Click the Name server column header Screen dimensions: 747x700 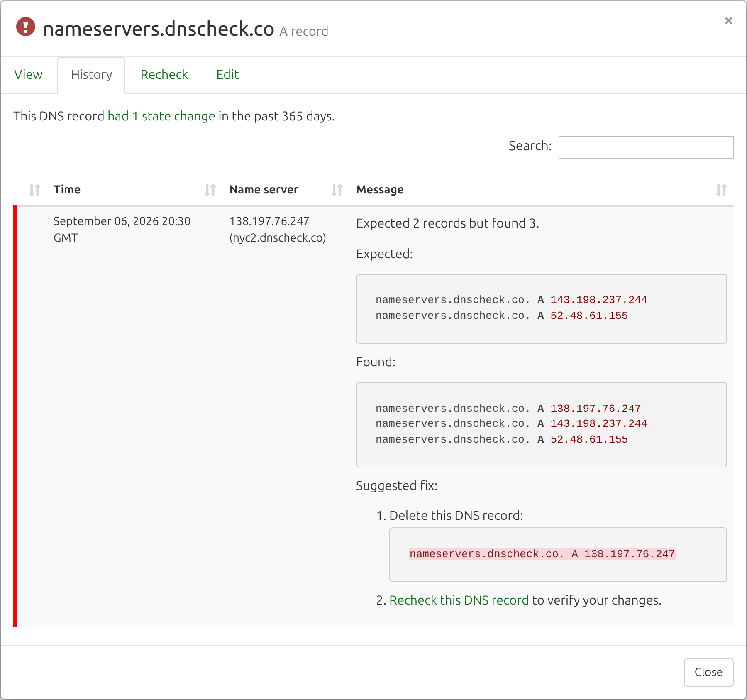264,190
